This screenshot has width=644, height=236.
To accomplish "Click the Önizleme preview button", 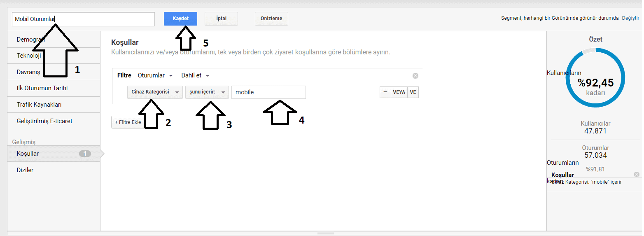I will [271, 19].
